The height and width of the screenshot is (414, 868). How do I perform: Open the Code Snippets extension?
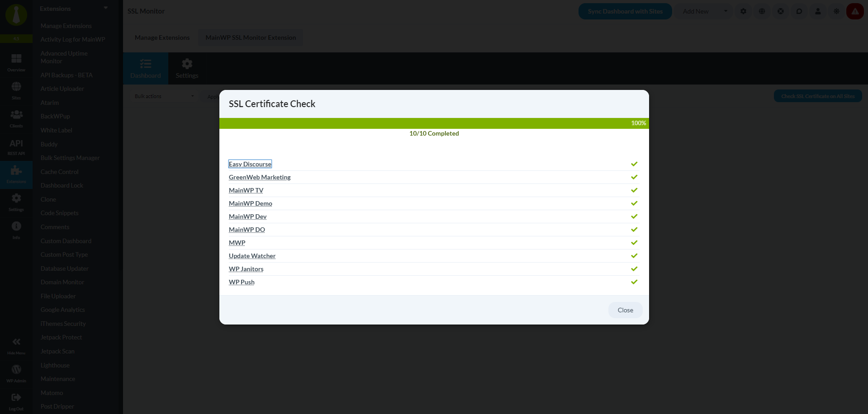tap(60, 213)
